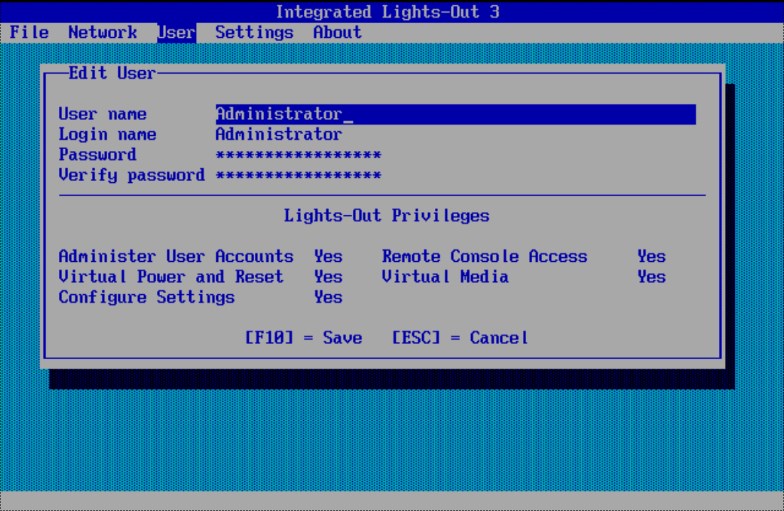This screenshot has height=511, width=784.
Task: Click the [ESC] = Cancel option
Action: coord(460,338)
